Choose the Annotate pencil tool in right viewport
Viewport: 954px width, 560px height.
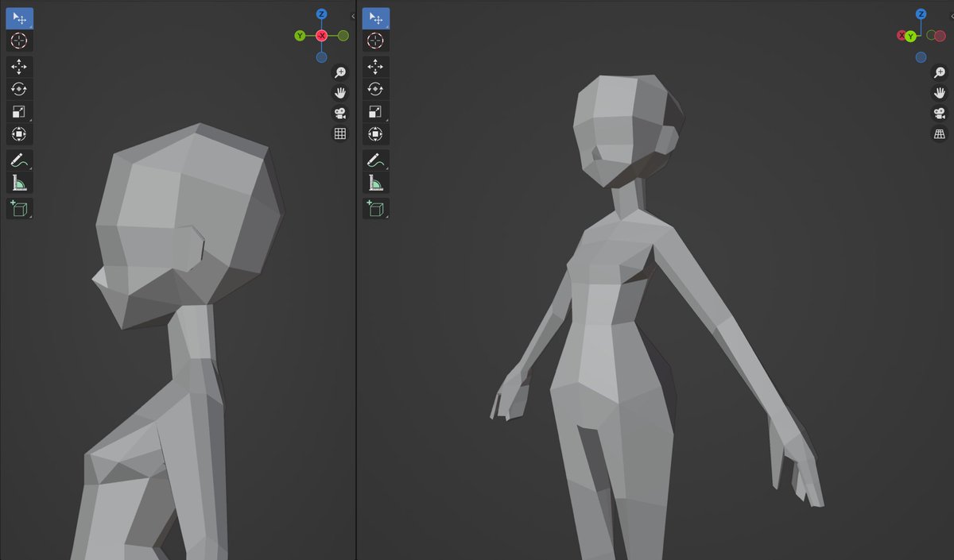(x=375, y=161)
